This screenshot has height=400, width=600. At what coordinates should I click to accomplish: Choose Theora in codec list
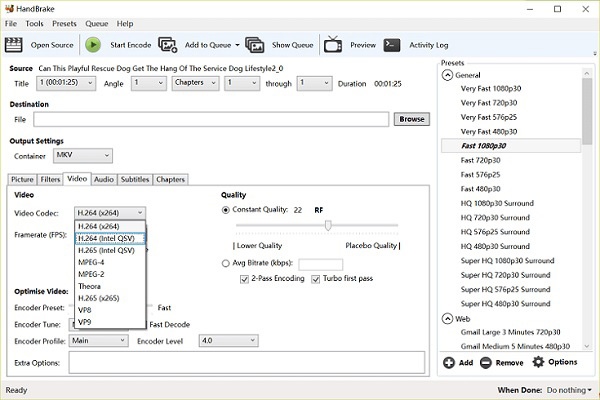tap(110, 286)
